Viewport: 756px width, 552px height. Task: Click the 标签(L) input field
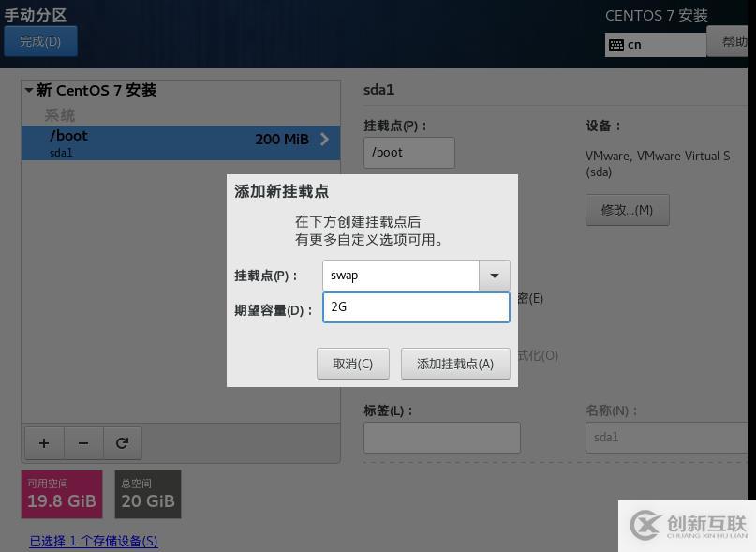coord(442,438)
